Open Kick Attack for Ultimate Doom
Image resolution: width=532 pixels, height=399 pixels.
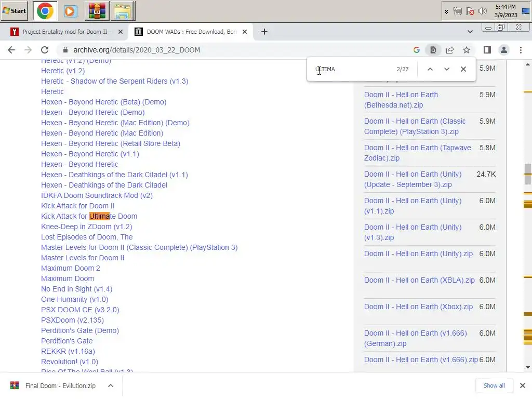pos(89,216)
